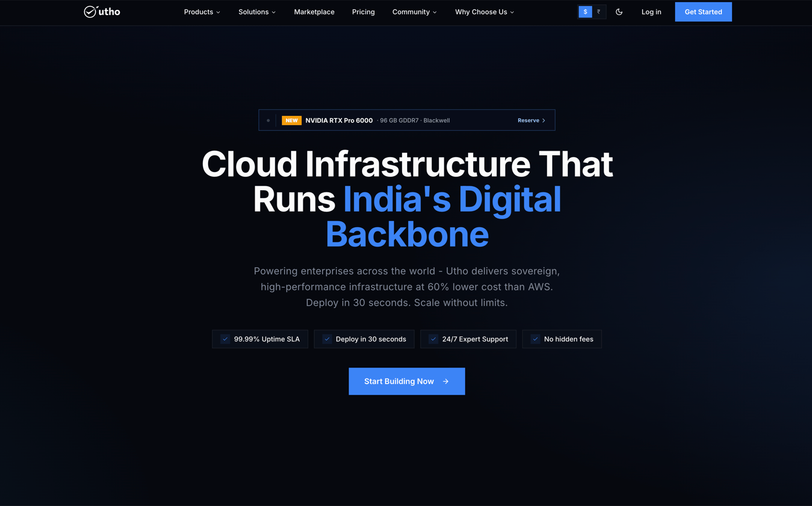Open the Pricing page
Viewport: 812px width, 506px height.
pos(363,12)
